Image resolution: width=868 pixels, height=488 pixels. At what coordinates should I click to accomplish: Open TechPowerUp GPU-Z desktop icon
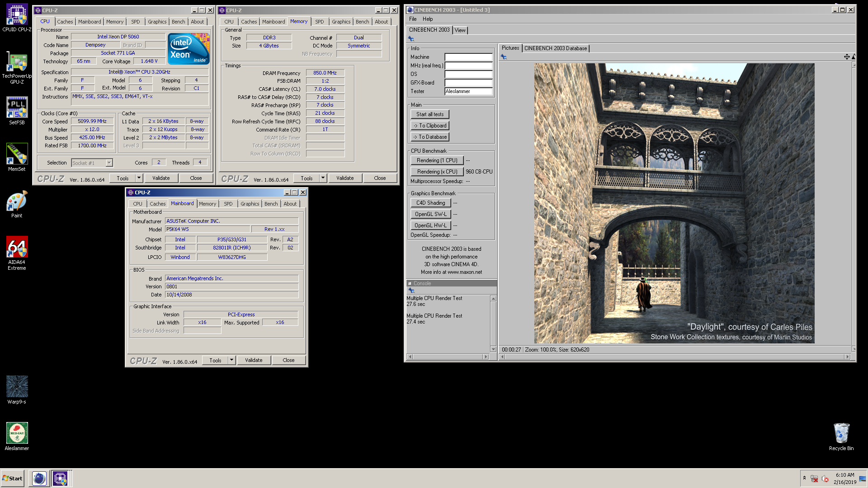17,67
